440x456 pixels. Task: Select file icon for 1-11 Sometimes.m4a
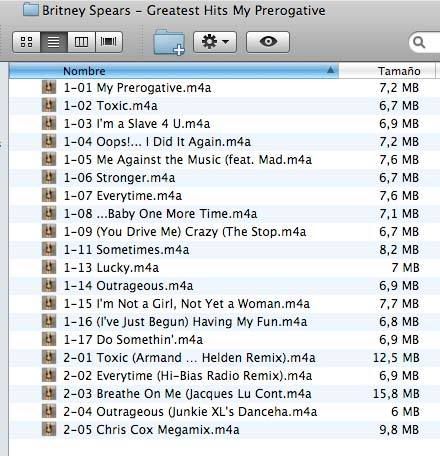coord(49,250)
